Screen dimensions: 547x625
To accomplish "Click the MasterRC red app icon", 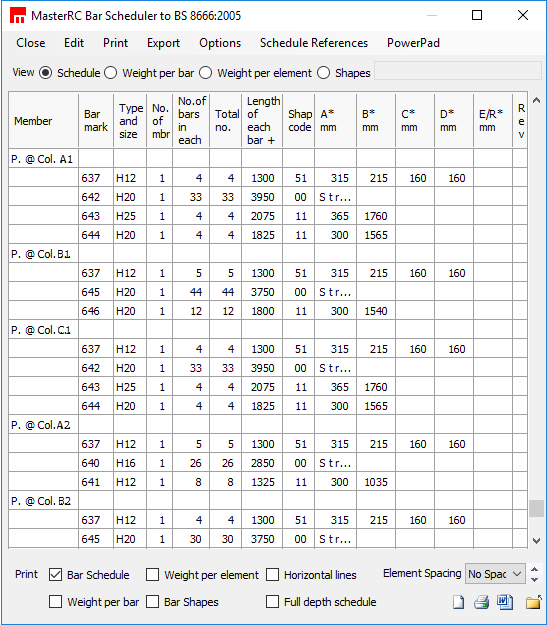I will (x=18, y=16).
